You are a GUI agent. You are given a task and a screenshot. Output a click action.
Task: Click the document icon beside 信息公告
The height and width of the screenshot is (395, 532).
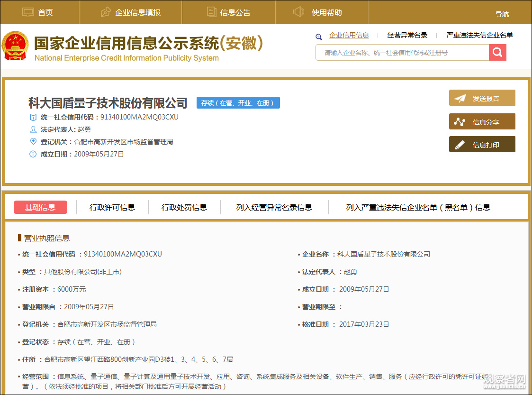click(x=212, y=12)
